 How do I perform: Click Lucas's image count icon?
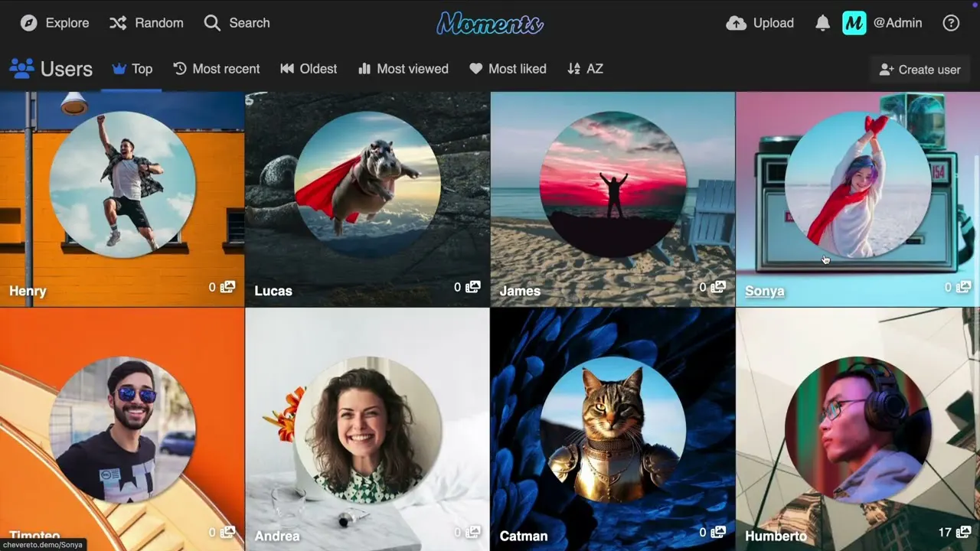pyautogui.click(x=473, y=287)
